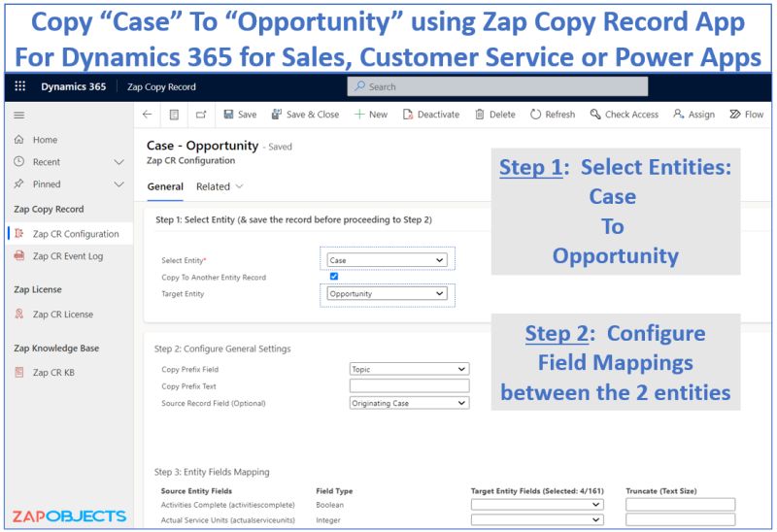Screen dimensions: 777x532
Task: Toggle Copy To Another Entity Record checkbox
Action: (334, 277)
